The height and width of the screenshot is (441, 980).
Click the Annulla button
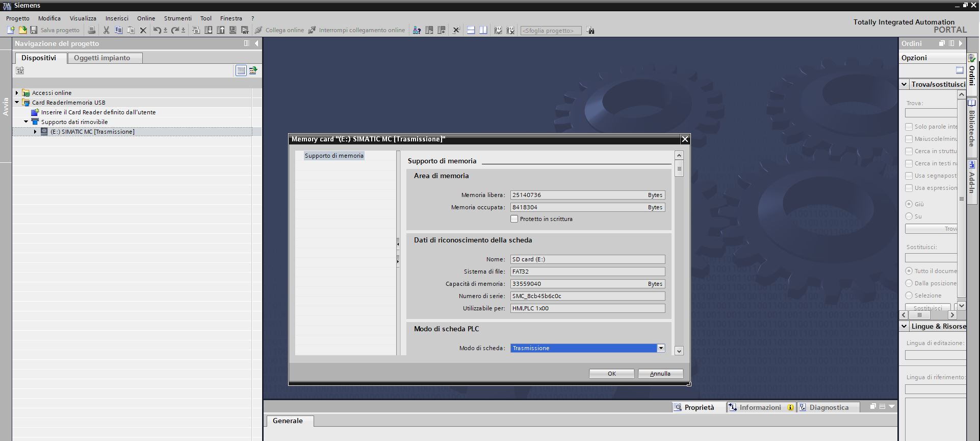(660, 374)
